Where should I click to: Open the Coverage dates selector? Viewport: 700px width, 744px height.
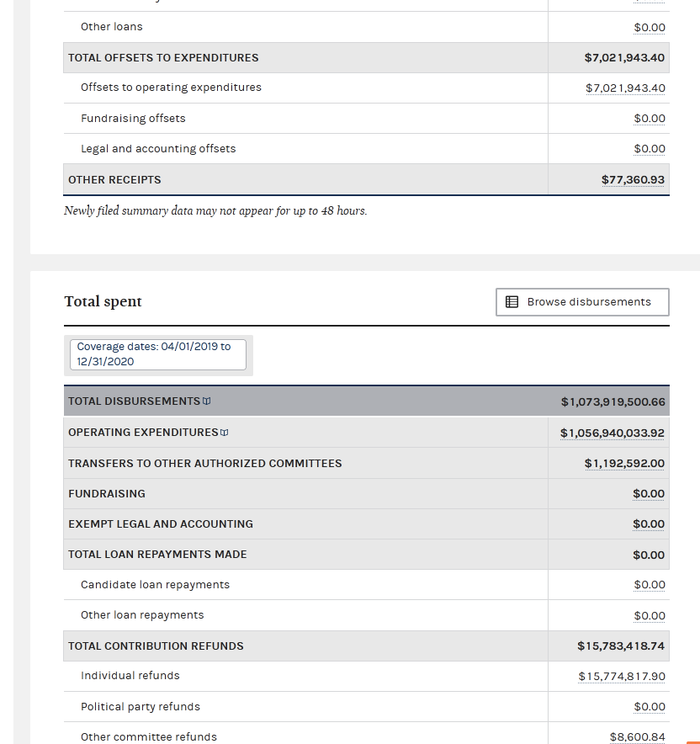[x=158, y=354]
